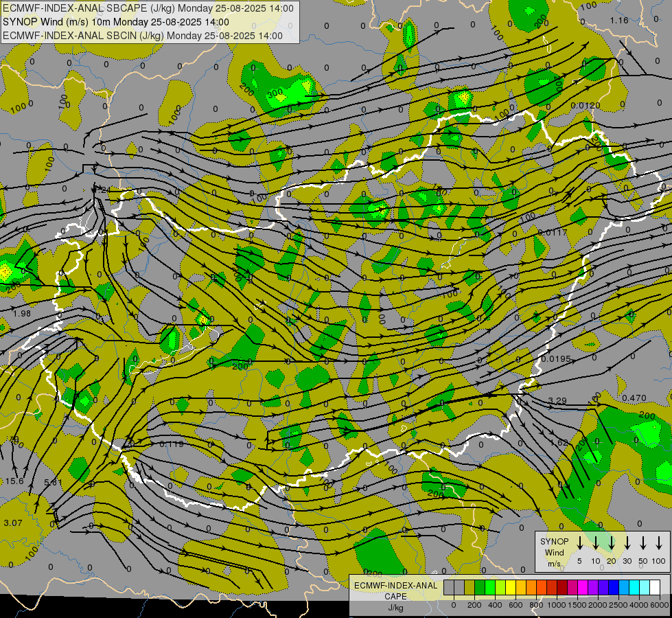This screenshot has width=672, height=618.
Task: Click the map value '0.470'
Action: point(634,398)
